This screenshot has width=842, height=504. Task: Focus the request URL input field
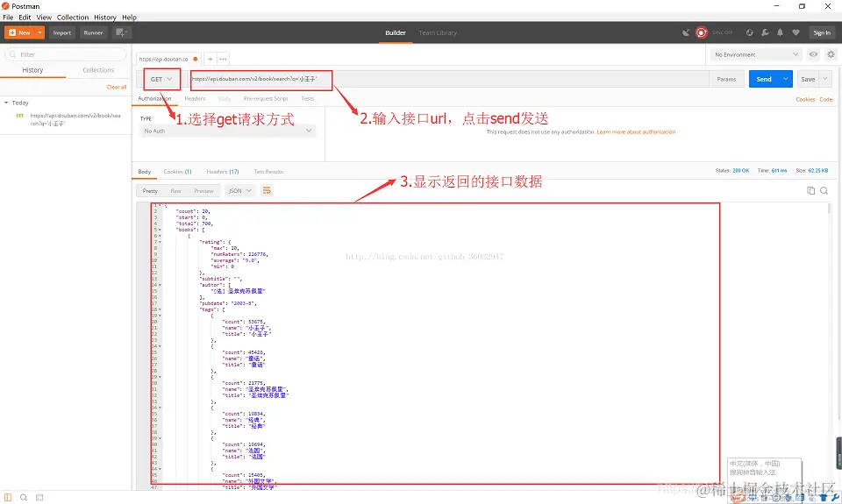(x=450, y=79)
